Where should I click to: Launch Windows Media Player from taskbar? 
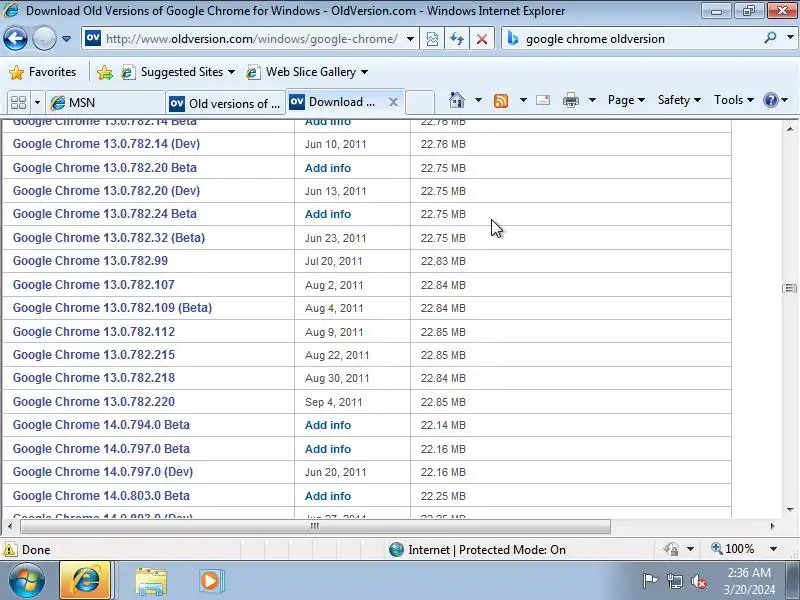(x=210, y=581)
